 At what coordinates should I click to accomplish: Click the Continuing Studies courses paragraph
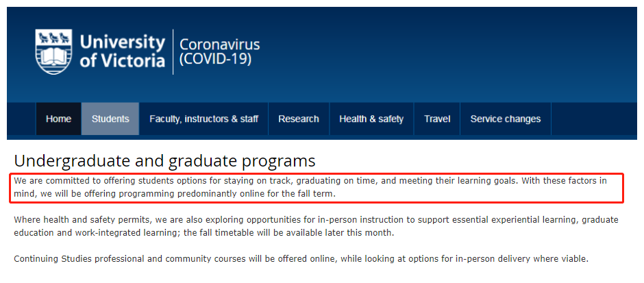(301, 259)
